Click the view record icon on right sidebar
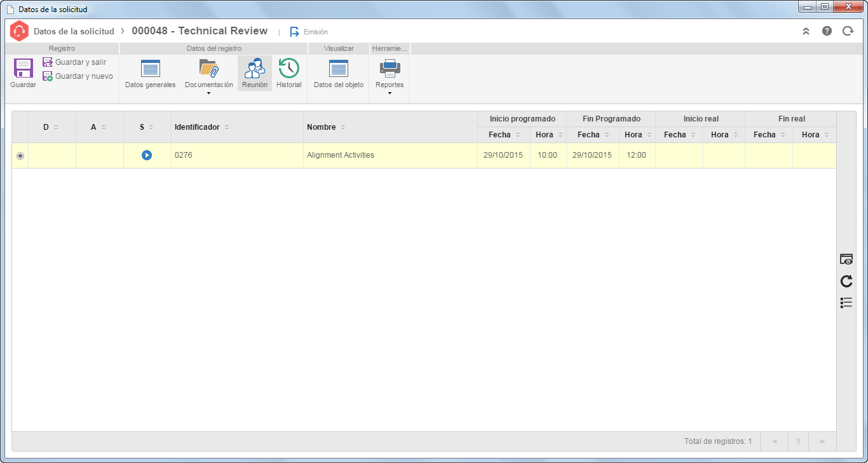Viewport: 868px width, 463px height. coord(846,259)
